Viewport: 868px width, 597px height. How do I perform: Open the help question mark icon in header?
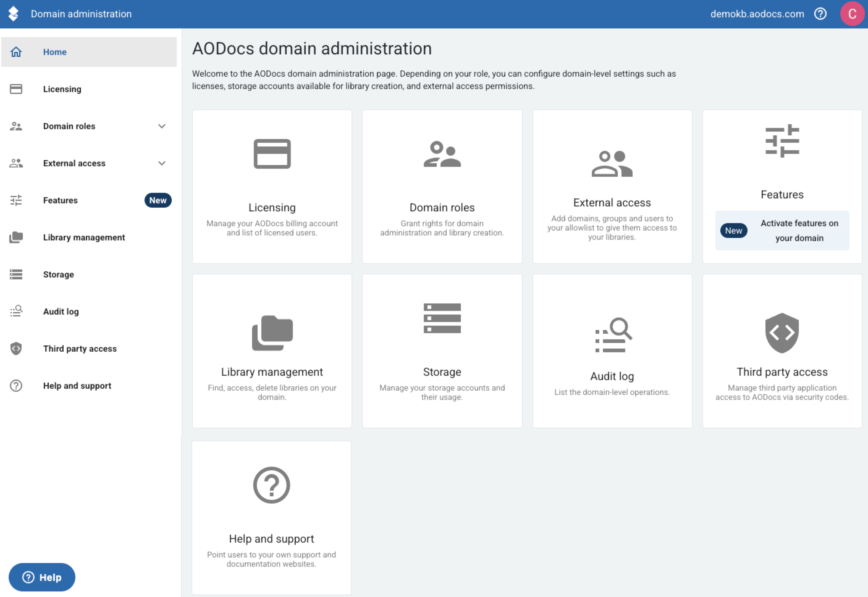coord(820,14)
